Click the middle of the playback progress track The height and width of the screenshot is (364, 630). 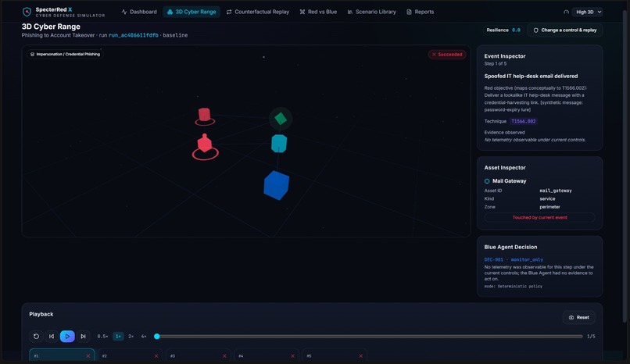click(x=370, y=337)
